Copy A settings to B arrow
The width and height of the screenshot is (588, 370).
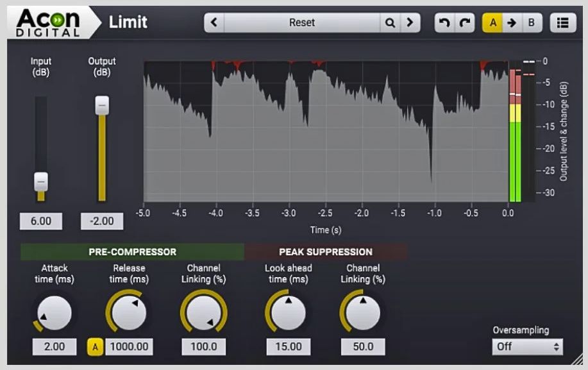(x=512, y=22)
